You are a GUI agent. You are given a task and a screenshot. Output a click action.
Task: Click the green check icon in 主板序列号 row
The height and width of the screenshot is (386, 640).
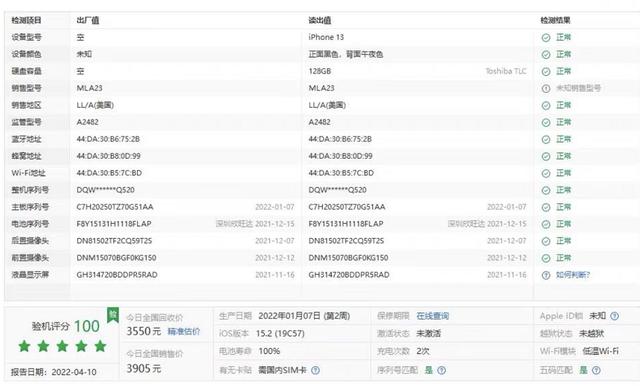click(546, 207)
